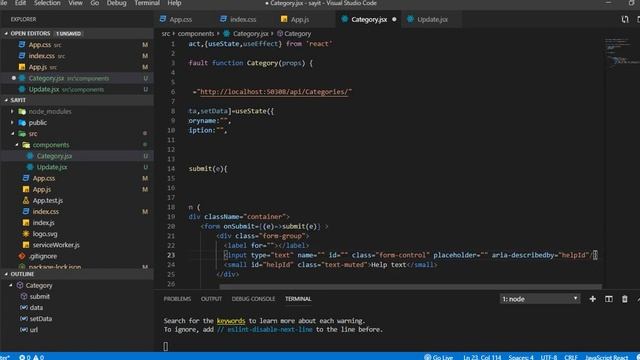Screen dimensions: 640x360
Task: Show the Problems panel tab
Action: click(177, 299)
